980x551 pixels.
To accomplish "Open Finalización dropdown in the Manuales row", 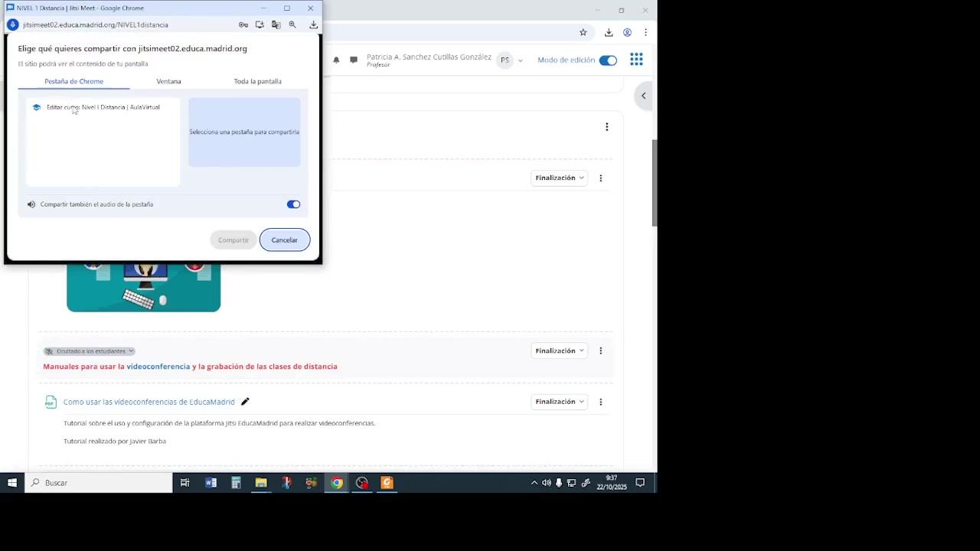I will (x=560, y=351).
